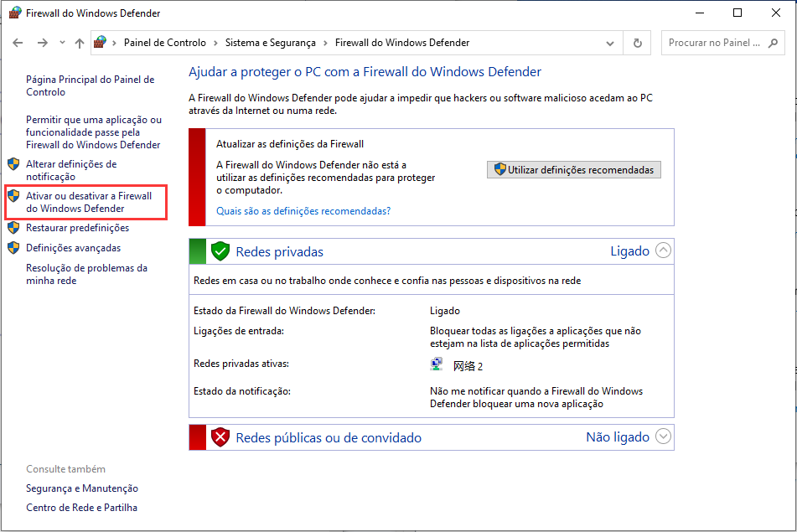Close the Firewall do Windows Defender window
Screen dimensions: 797x532
click(x=776, y=13)
